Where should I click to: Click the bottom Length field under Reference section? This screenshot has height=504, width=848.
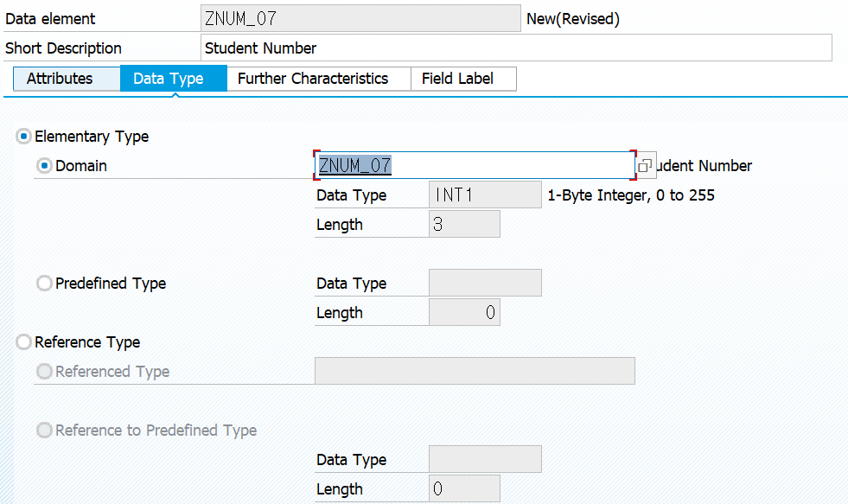(463, 488)
